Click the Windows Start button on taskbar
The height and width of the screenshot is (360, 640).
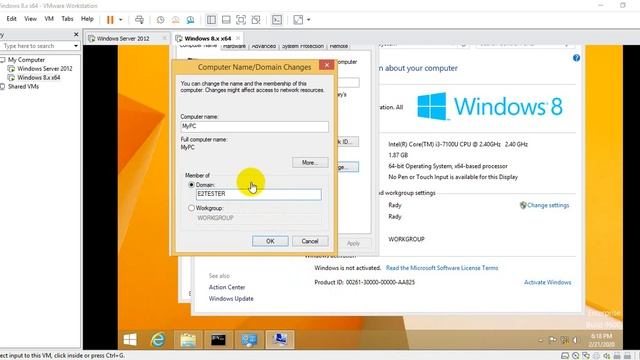coord(130,340)
